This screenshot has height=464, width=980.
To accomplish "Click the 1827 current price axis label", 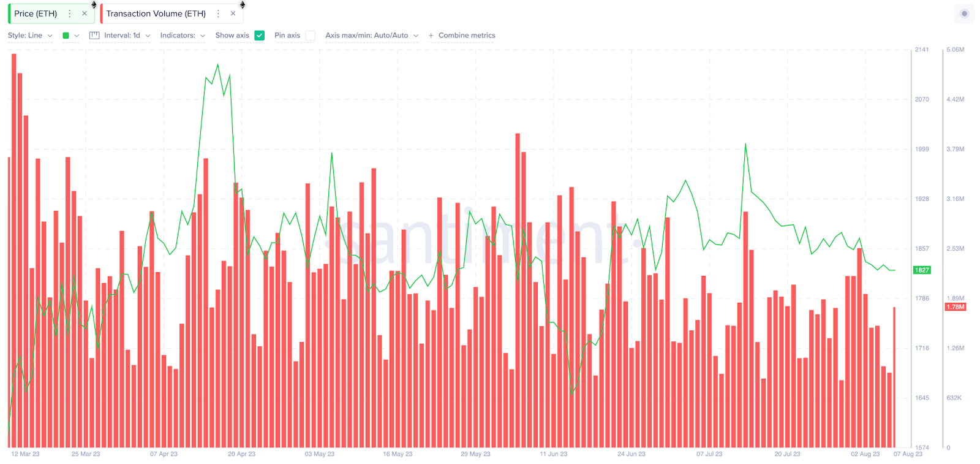I will (x=922, y=270).
